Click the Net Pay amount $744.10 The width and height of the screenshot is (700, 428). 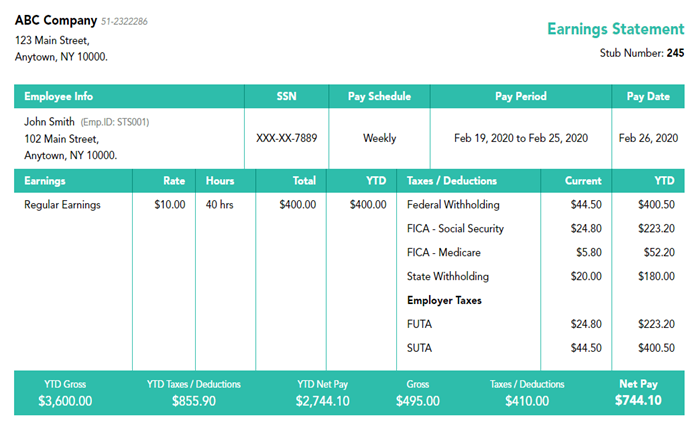coord(638,401)
